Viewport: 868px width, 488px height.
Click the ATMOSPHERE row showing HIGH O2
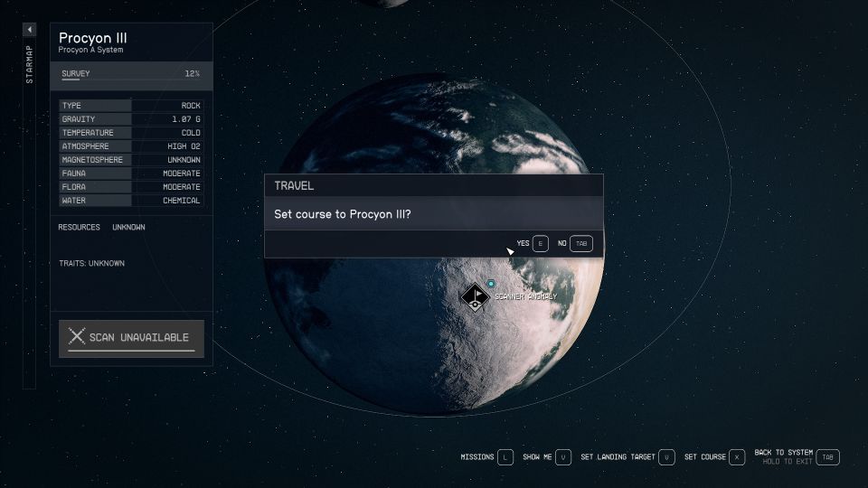point(131,146)
